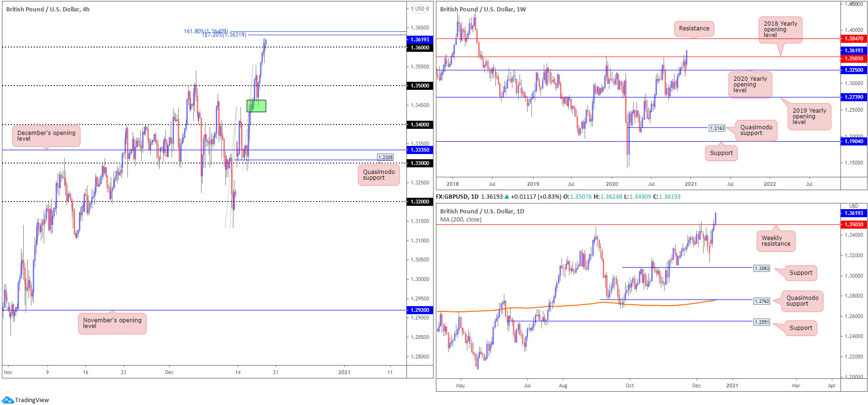Click the Oct label on daily time axis
Viewport: 868px width, 405px height.
(x=629, y=386)
